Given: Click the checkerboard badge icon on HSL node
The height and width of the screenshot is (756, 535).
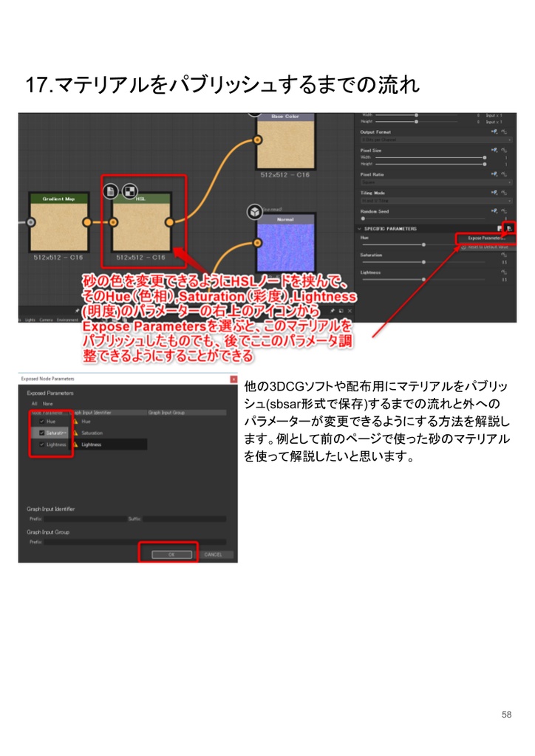Looking at the screenshot, I should pos(129,191).
